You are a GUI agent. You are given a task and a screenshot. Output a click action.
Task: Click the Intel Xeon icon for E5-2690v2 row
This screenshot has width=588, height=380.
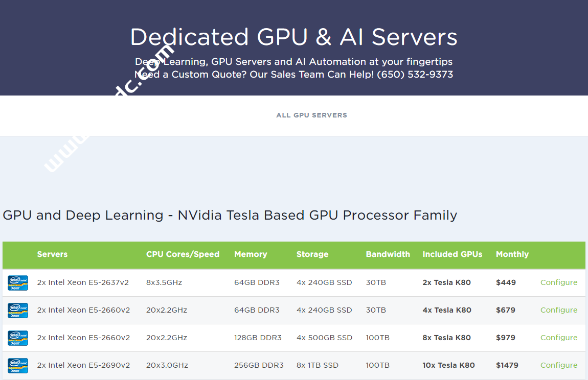click(x=18, y=365)
